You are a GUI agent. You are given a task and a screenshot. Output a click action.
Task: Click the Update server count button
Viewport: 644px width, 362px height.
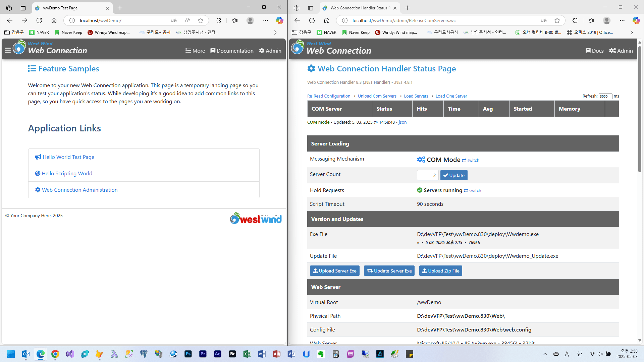(454, 175)
